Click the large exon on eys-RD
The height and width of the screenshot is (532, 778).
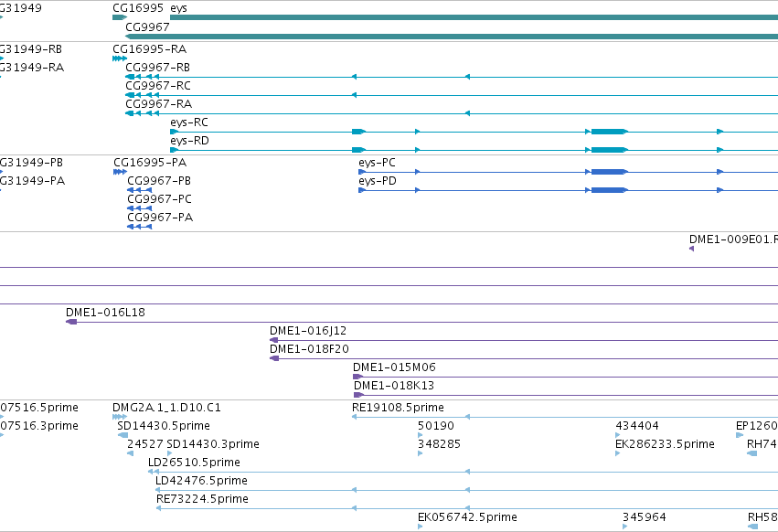[x=610, y=150]
